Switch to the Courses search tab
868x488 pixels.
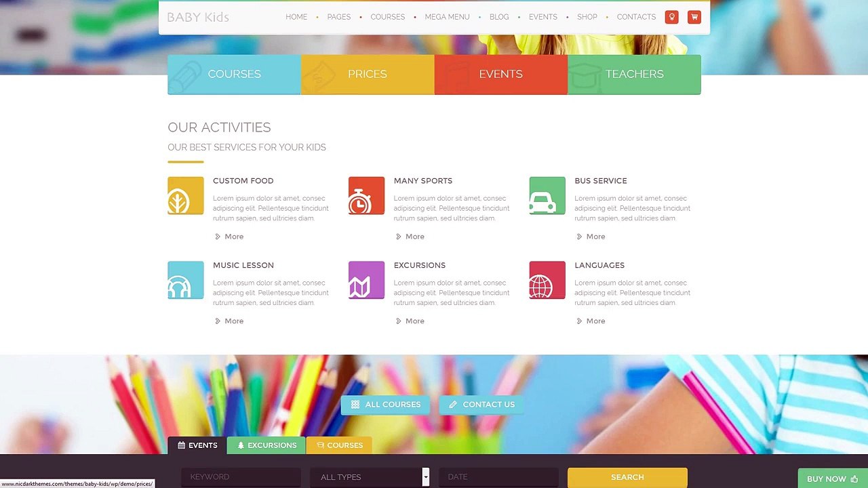point(339,445)
